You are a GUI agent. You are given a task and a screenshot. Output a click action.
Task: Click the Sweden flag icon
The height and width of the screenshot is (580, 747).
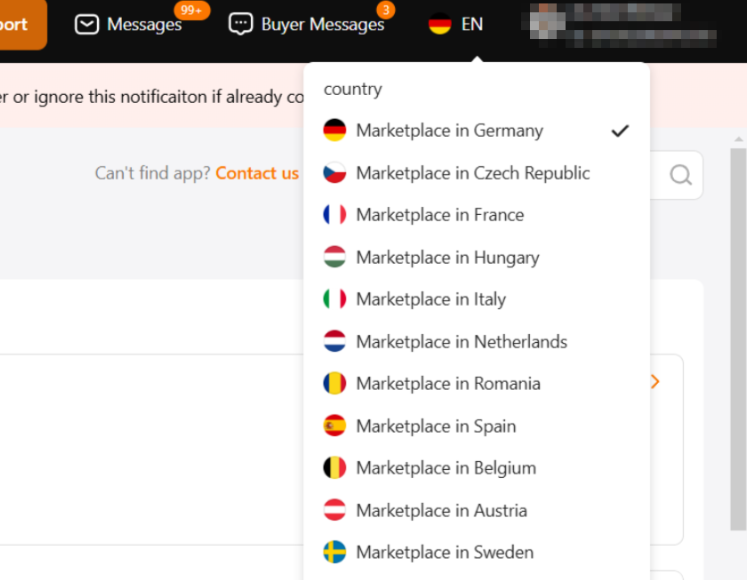click(x=335, y=552)
